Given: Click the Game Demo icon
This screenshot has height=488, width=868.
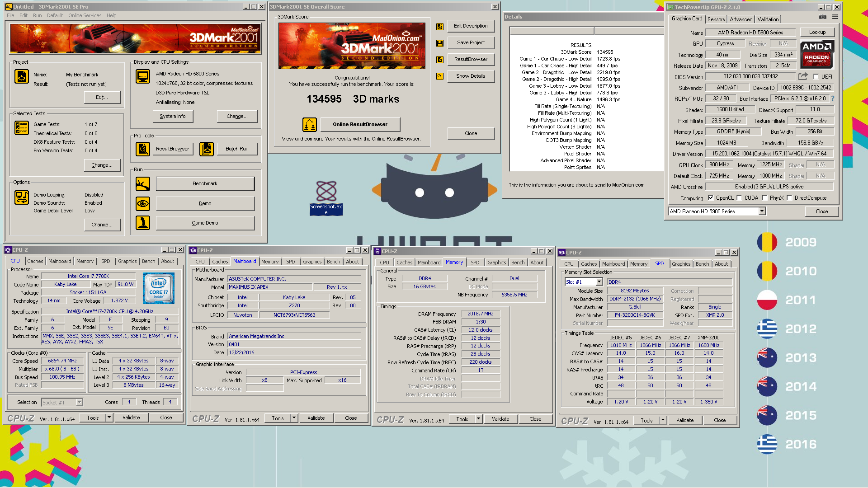Looking at the screenshot, I should 143,223.
